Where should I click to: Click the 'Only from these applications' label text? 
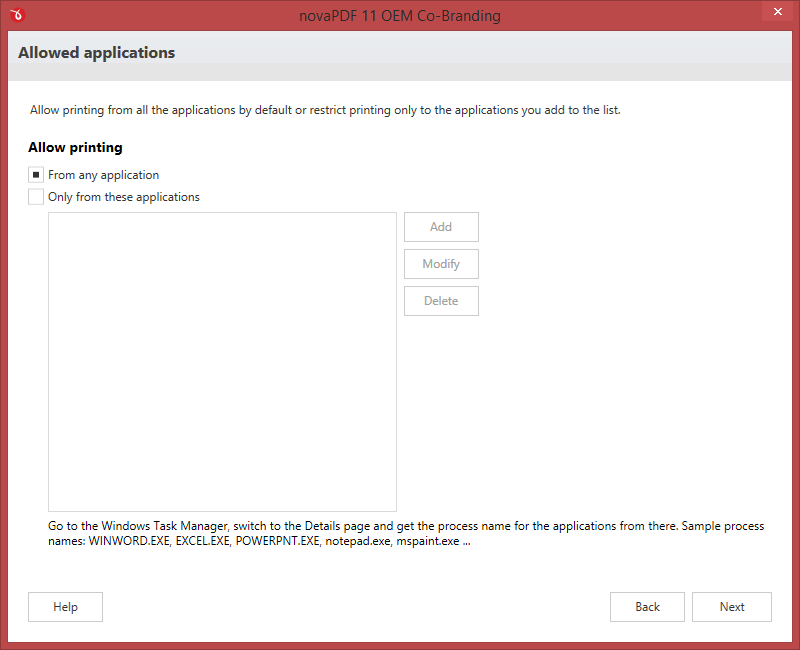coord(124,197)
